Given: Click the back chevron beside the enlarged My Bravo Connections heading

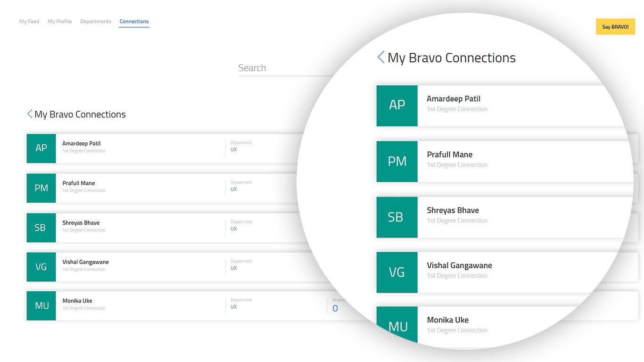Looking at the screenshot, I should coord(381,58).
